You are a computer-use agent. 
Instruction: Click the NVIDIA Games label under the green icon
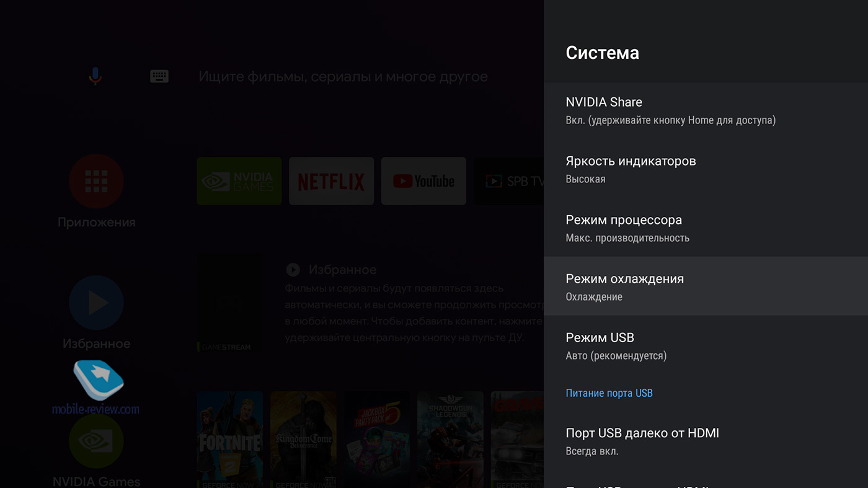(x=96, y=481)
